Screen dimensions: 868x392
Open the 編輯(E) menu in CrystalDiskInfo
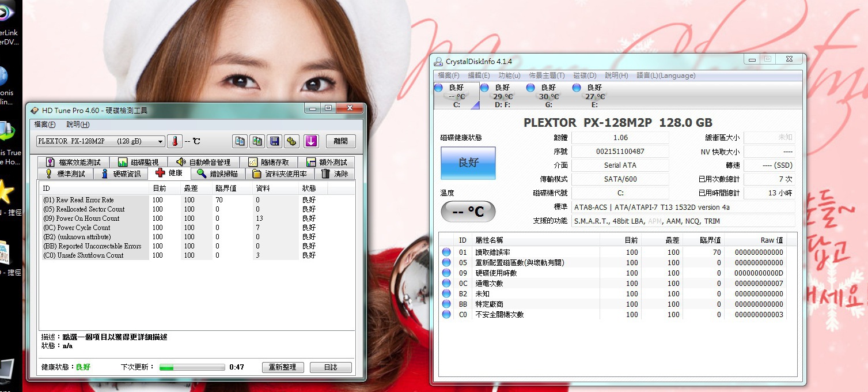click(x=479, y=76)
